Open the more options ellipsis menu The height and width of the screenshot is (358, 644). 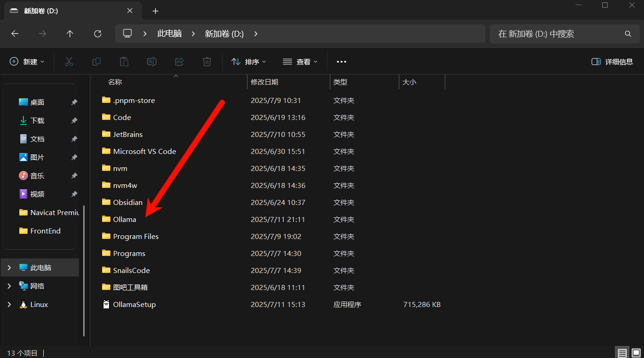[341, 62]
